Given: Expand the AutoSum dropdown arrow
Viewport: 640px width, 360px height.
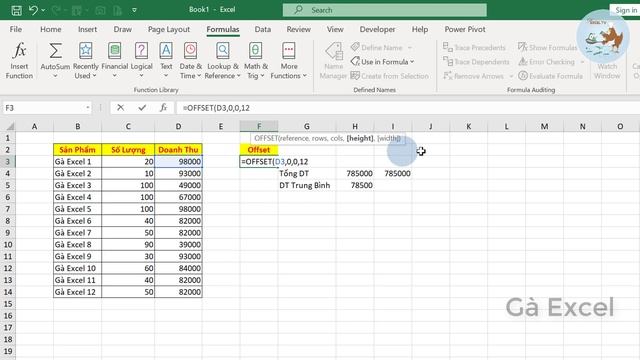Looking at the screenshot, I should pos(55,76).
